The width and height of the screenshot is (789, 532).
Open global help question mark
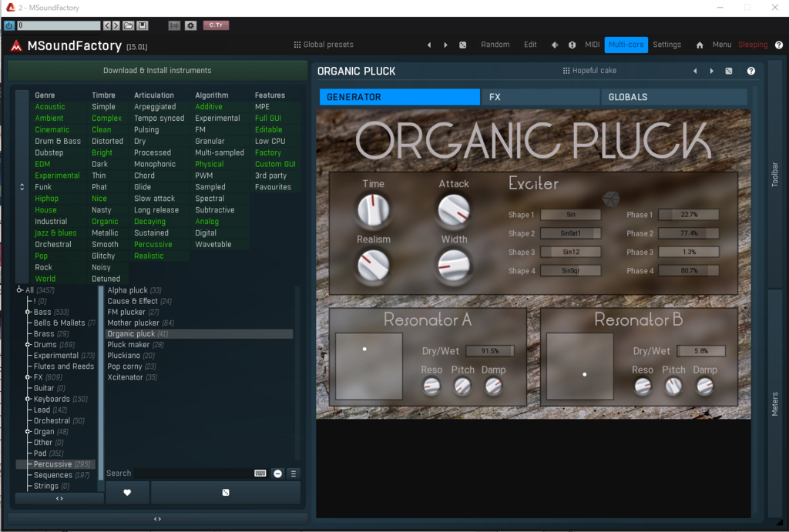point(779,45)
